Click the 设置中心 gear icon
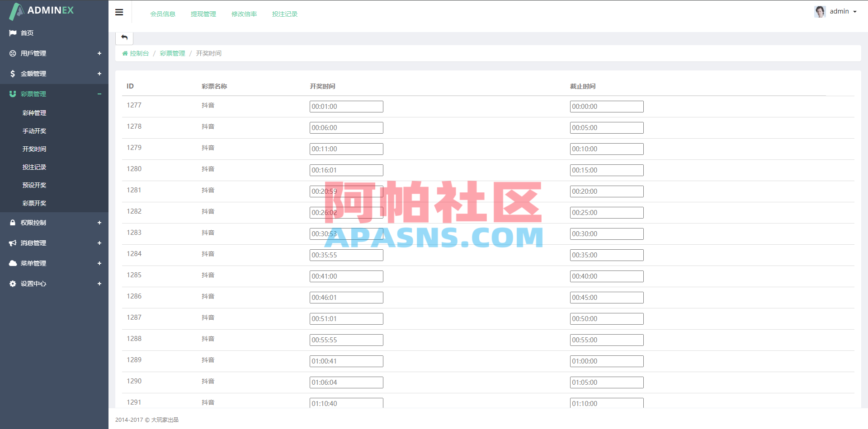The width and height of the screenshot is (868, 429). (13, 284)
